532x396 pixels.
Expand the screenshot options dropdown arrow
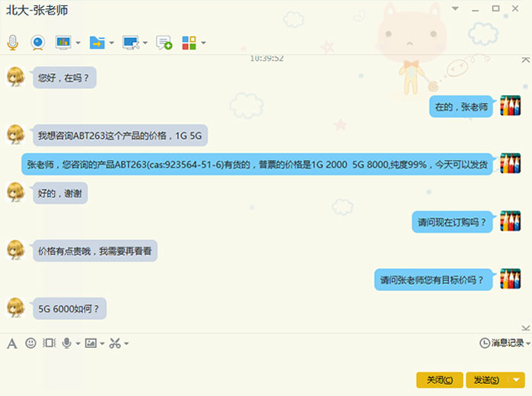pyautogui.click(x=126, y=343)
